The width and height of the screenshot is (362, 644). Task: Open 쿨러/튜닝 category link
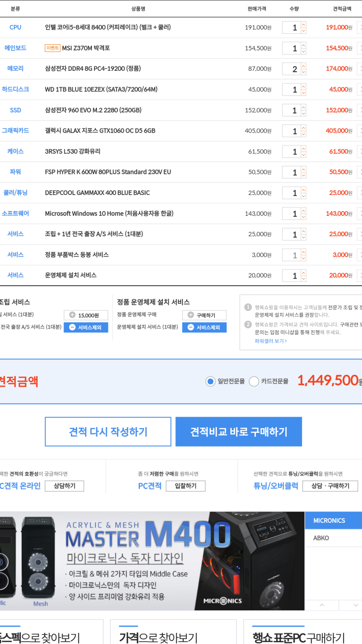[x=15, y=193]
